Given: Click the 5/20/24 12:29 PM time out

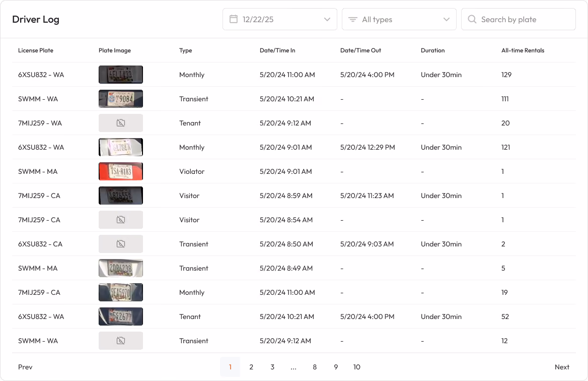Looking at the screenshot, I should coord(367,147).
